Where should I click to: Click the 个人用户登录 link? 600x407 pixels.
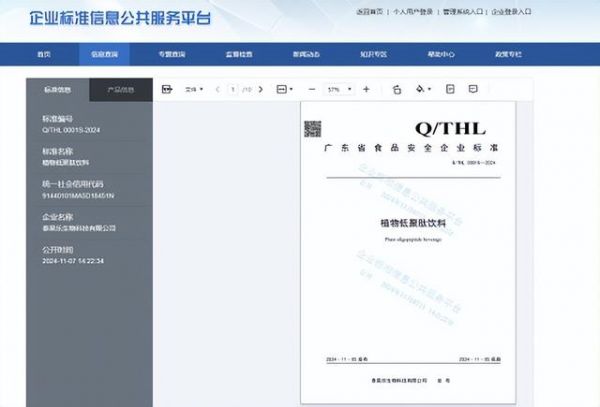point(413,12)
